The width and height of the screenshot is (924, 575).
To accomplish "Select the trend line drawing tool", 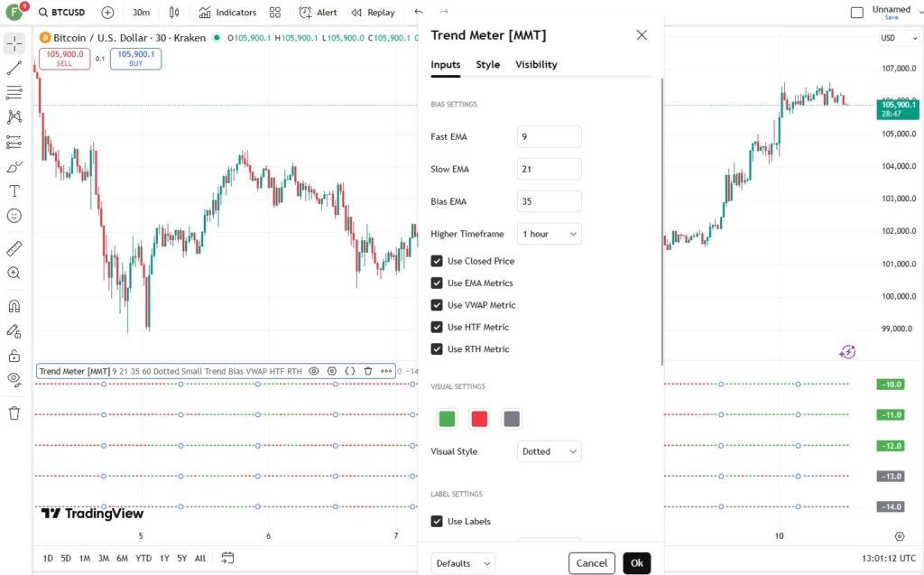I will pyautogui.click(x=14, y=68).
